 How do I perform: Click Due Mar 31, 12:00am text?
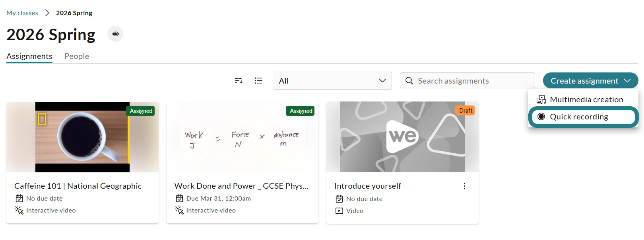point(219,198)
